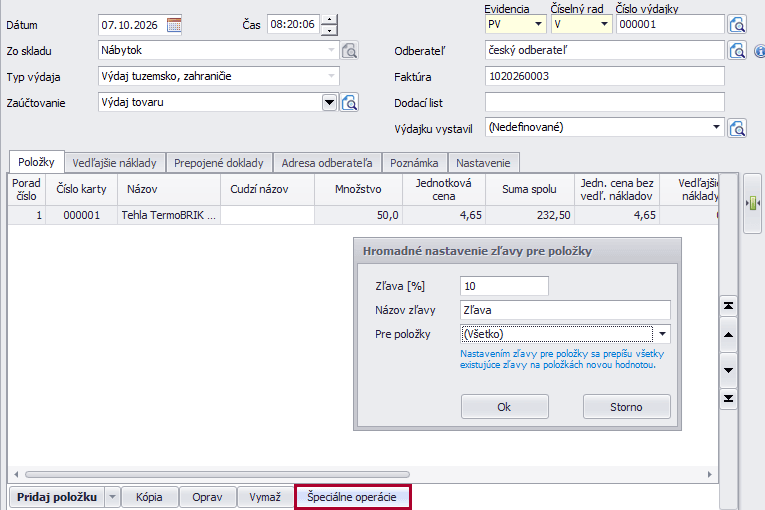This screenshot has height=510, width=765.
Task: Expand the Typ výdaja dropdown
Action: tap(331, 76)
